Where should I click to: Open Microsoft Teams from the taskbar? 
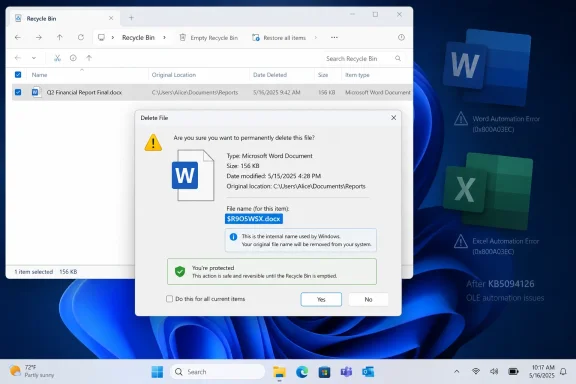coord(346,372)
